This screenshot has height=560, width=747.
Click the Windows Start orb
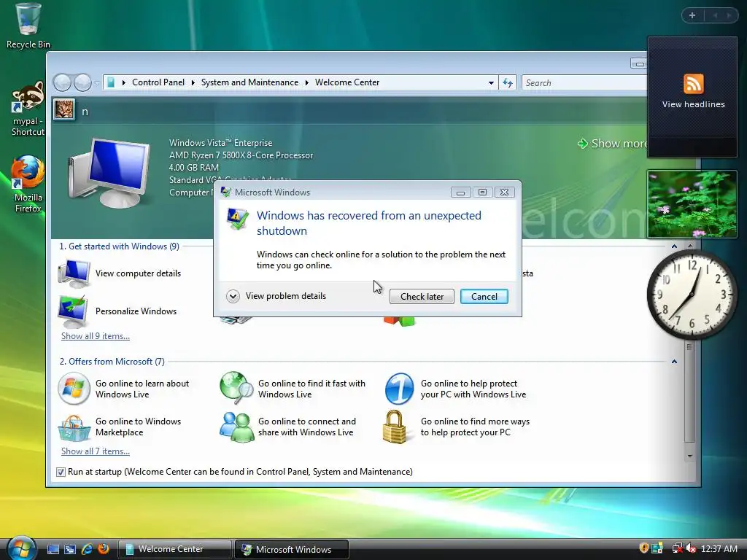point(21,548)
